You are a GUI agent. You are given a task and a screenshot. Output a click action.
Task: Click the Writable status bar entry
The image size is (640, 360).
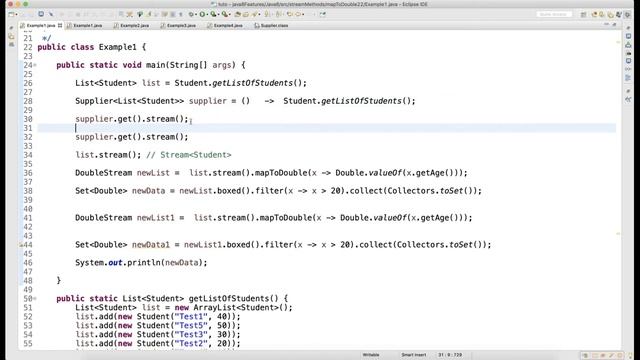pos(371,355)
